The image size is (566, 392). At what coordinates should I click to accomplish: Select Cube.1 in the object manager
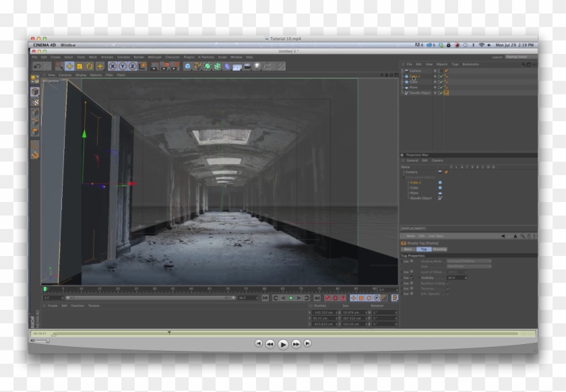415,76
